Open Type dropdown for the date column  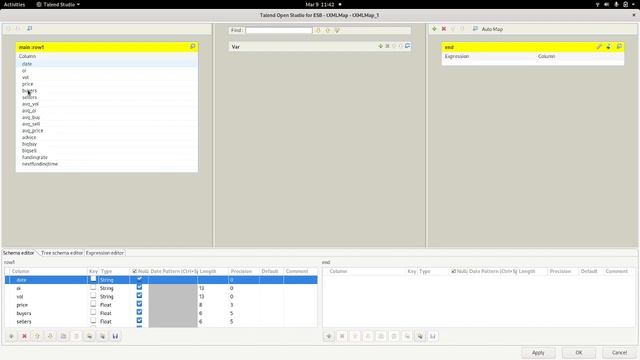114,280
